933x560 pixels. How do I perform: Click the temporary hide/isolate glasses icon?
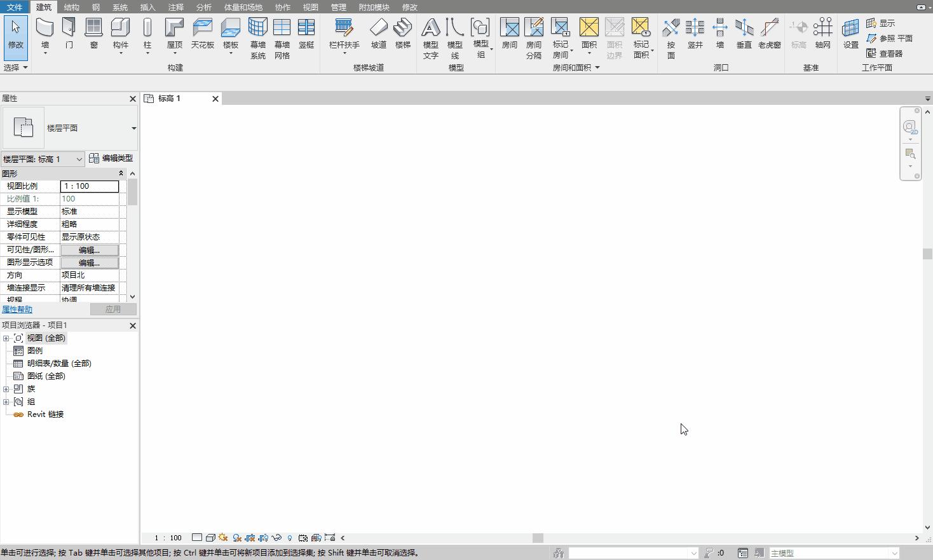(x=276, y=538)
